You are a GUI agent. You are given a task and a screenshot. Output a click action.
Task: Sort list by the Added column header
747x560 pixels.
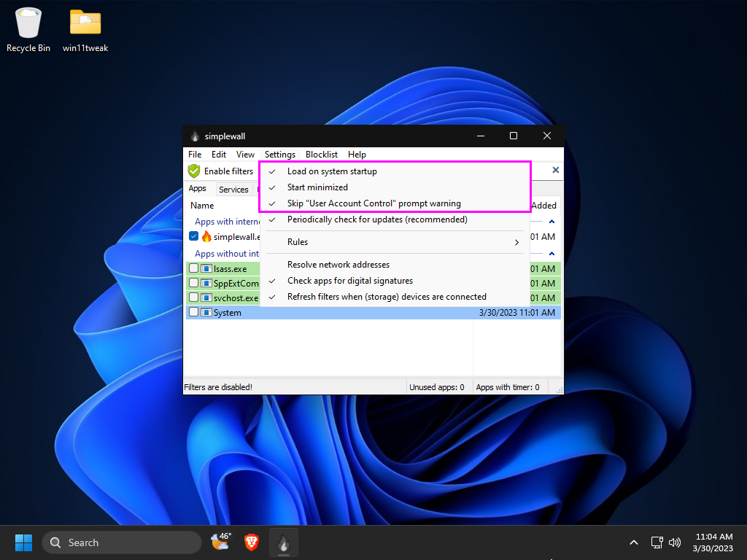coord(544,205)
